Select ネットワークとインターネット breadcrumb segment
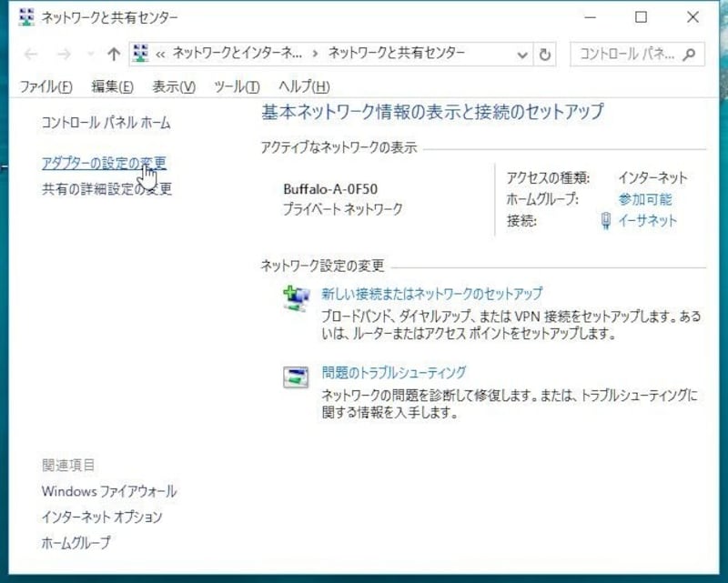The height and width of the screenshot is (583, 728). click(x=237, y=55)
